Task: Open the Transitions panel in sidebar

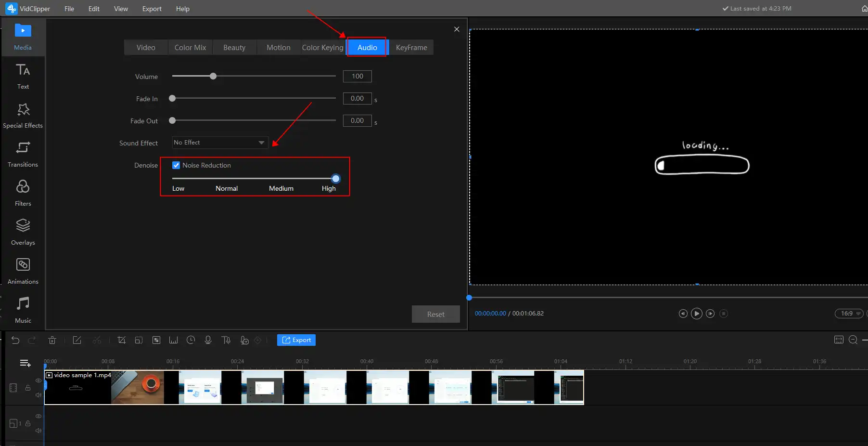Action: point(23,154)
